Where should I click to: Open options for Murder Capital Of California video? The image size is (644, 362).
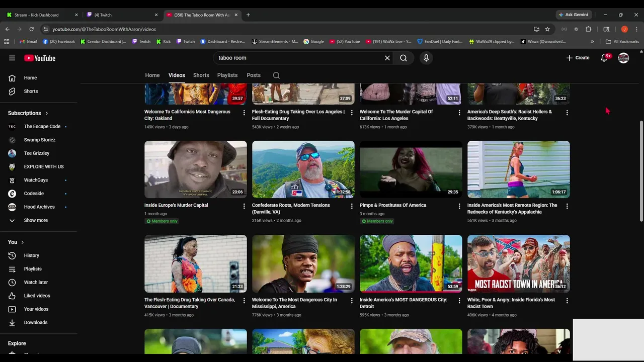[x=459, y=113]
